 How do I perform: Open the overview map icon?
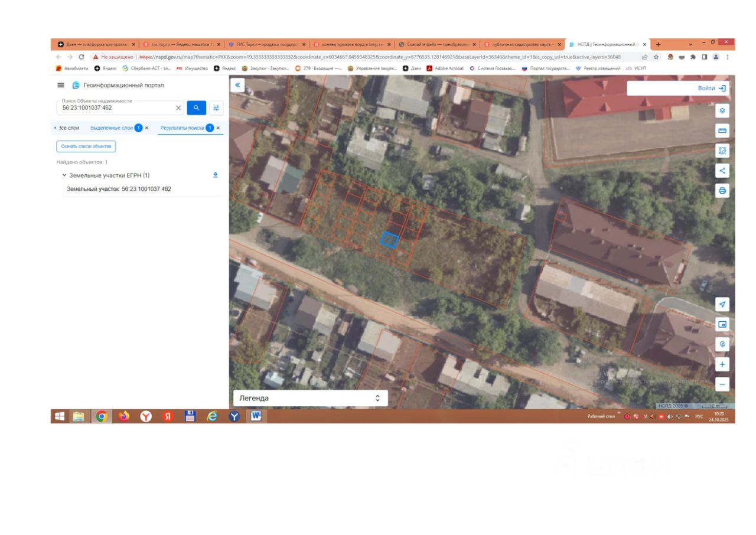pos(722,324)
